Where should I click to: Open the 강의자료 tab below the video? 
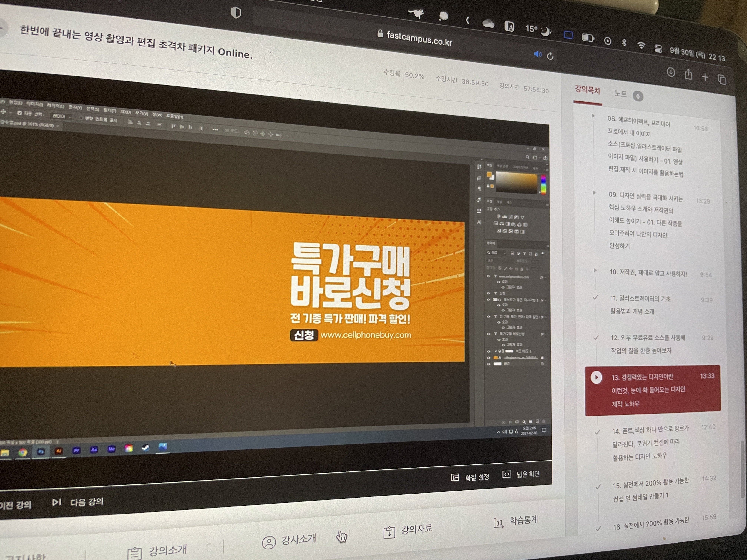[408, 531]
